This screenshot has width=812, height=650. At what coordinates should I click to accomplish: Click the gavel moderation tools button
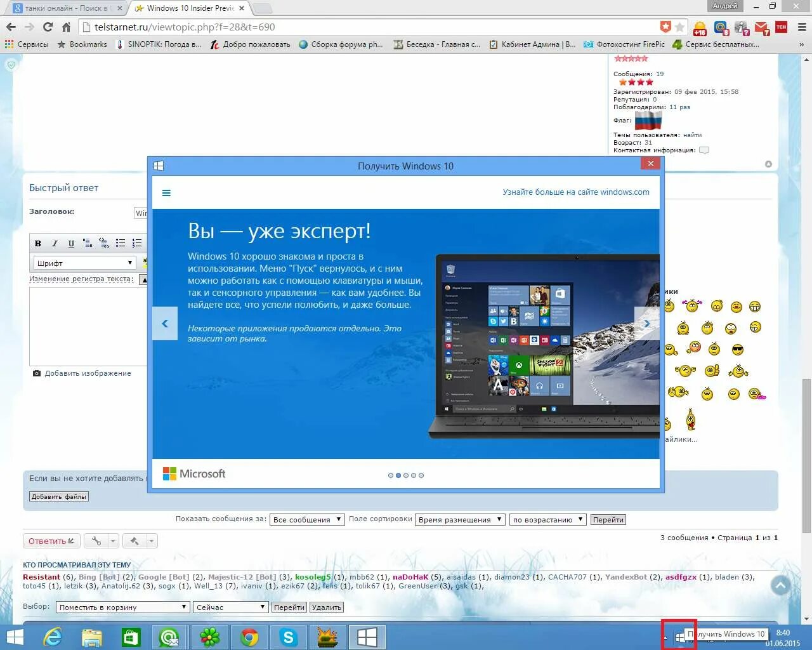coord(134,541)
